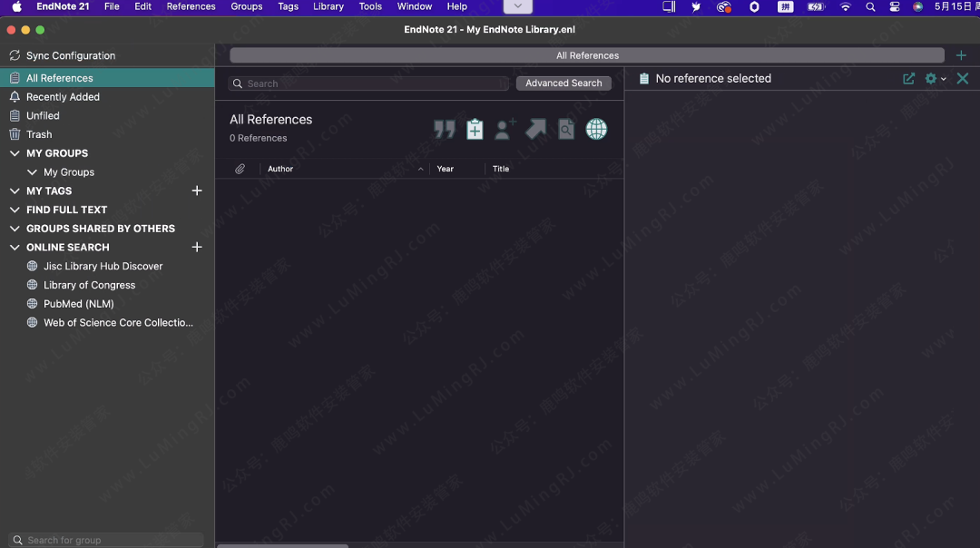Image resolution: width=980 pixels, height=548 pixels.
Task: Sort by the Title column header
Action: 501,169
